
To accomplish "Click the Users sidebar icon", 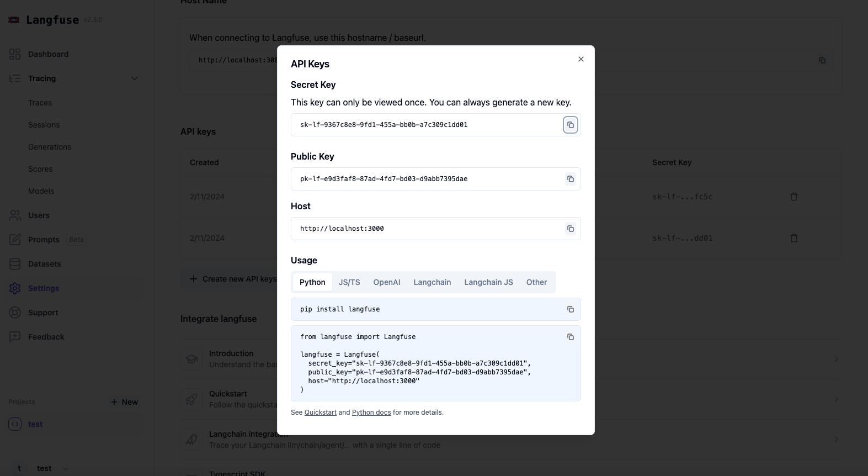I will point(15,215).
